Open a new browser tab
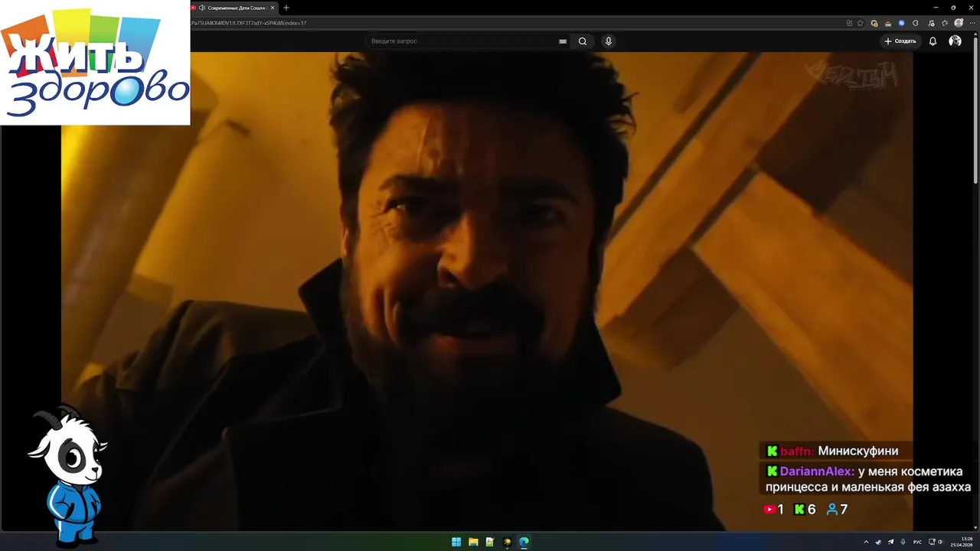This screenshot has height=551, width=980. pyautogui.click(x=286, y=8)
